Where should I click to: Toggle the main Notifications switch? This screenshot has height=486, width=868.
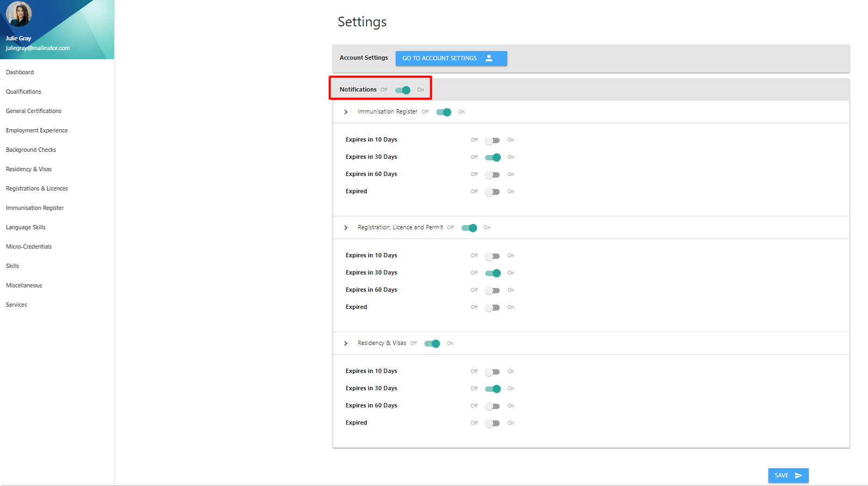point(403,90)
